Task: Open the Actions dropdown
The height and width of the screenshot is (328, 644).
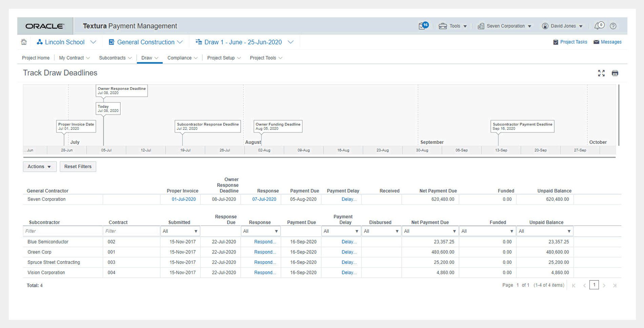Action: (39, 167)
